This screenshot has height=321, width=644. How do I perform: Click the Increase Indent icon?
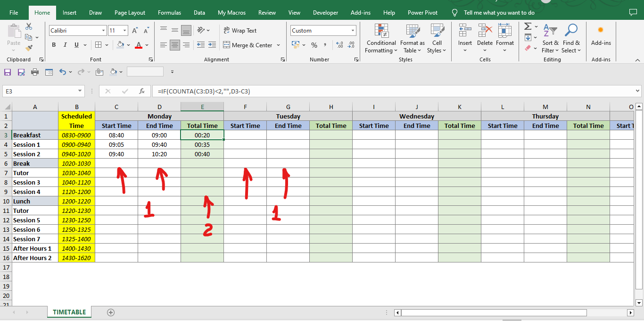tap(212, 45)
